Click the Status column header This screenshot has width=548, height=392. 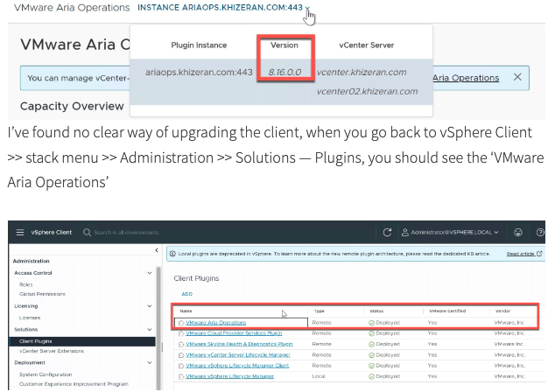click(x=376, y=311)
